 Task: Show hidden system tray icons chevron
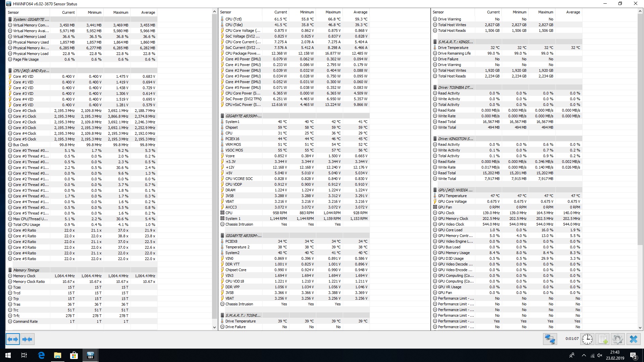[x=584, y=355]
